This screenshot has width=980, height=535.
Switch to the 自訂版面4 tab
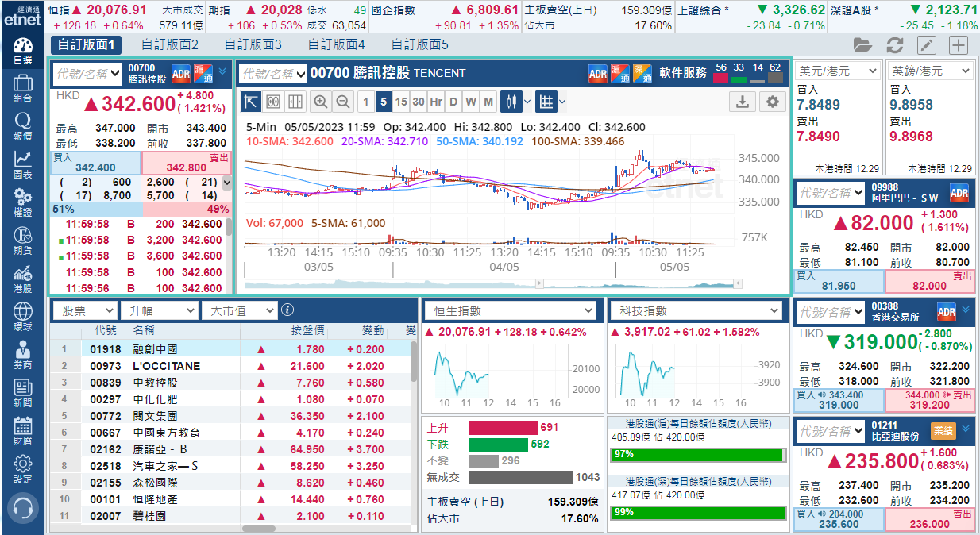337,44
